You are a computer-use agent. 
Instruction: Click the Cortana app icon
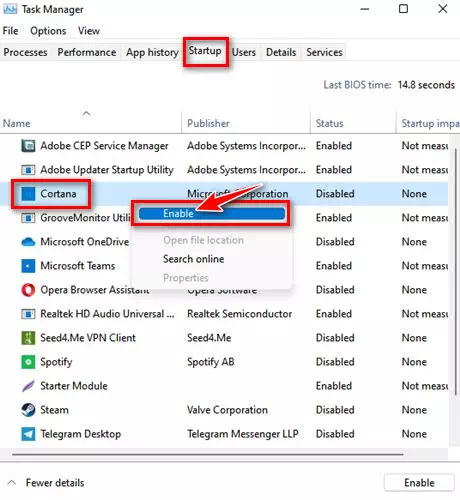(28, 194)
